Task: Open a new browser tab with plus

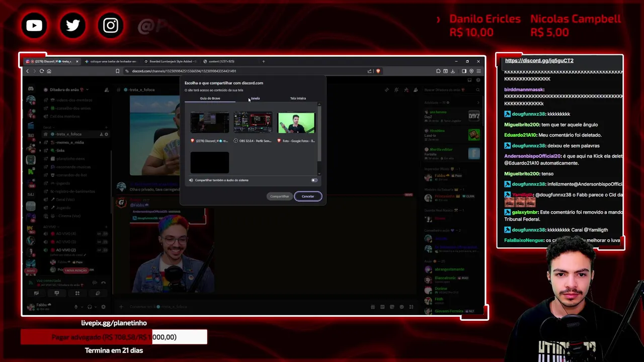Action: (x=263, y=61)
